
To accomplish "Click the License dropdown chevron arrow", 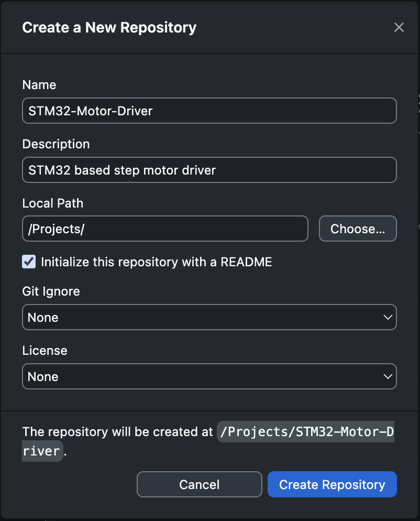I will (388, 376).
